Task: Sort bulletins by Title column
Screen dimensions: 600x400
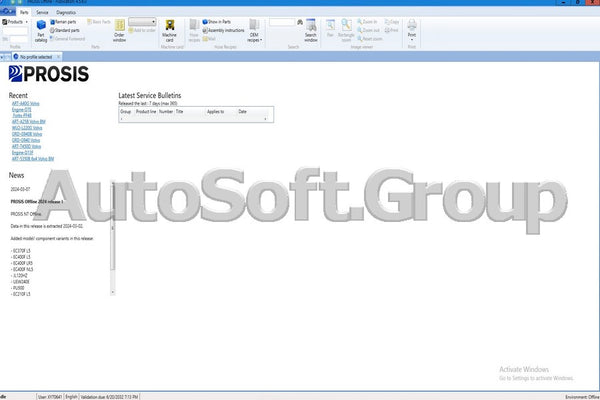Action: coord(179,111)
